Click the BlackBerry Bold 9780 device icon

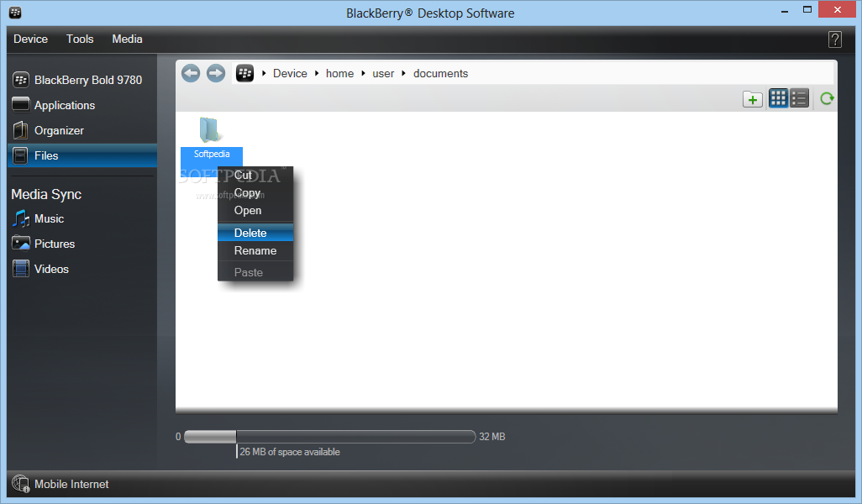click(x=20, y=80)
